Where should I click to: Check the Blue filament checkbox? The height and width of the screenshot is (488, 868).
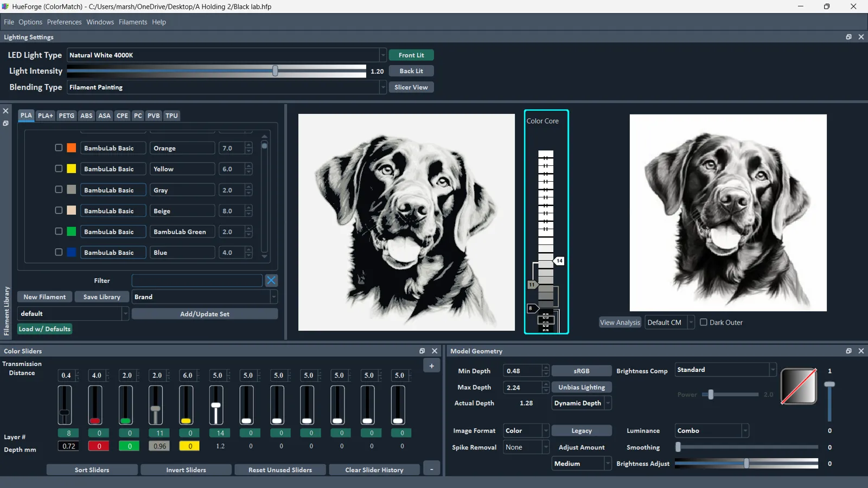[59, 252]
